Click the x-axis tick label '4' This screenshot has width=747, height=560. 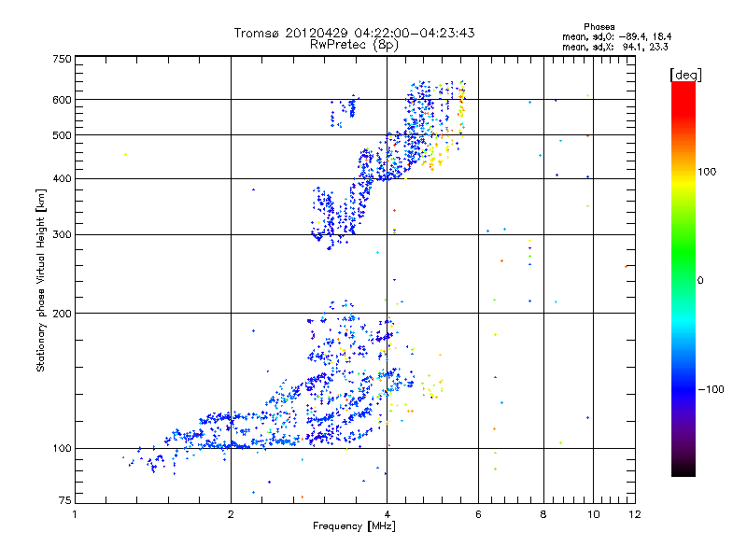(387, 514)
